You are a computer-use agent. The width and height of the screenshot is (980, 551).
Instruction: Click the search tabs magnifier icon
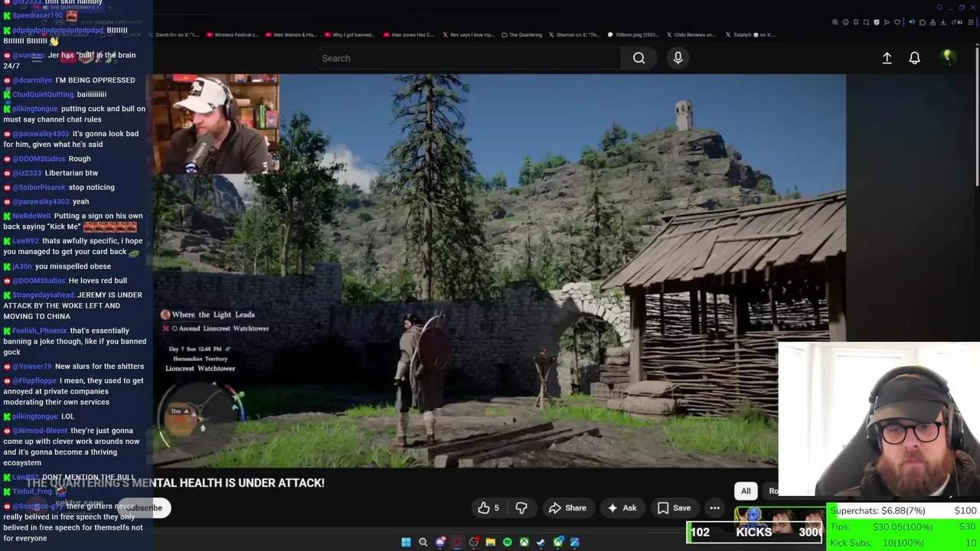click(x=939, y=8)
